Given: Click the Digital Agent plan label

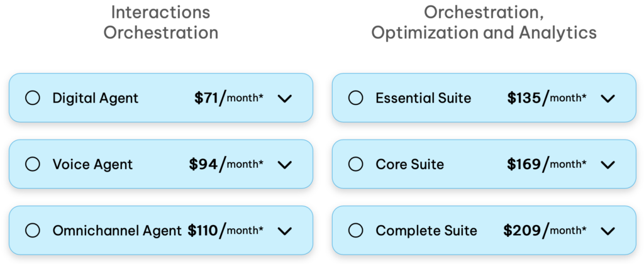Looking at the screenshot, I should pos(96,98).
